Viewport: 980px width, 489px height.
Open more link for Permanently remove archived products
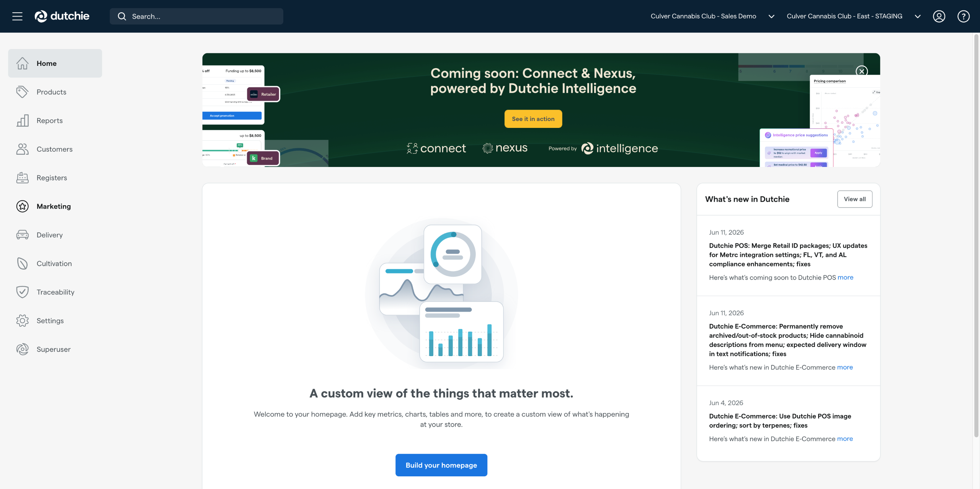[x=845, y=367]
